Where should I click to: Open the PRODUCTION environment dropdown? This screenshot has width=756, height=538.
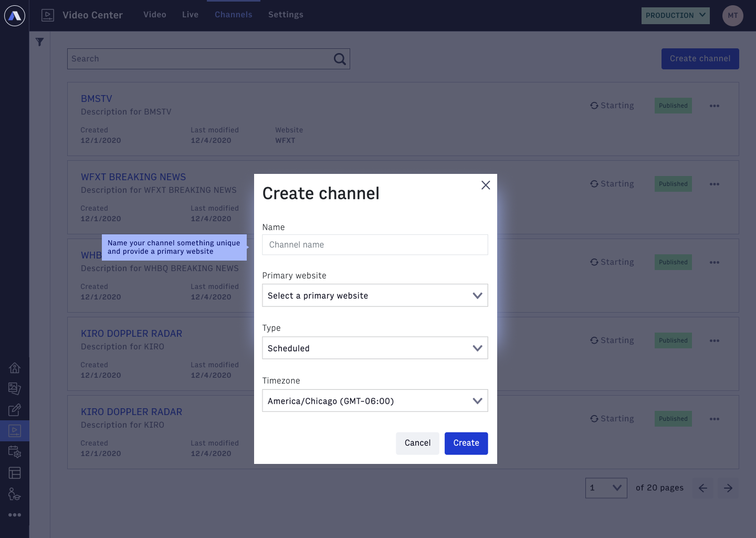(x=676, y=15)
